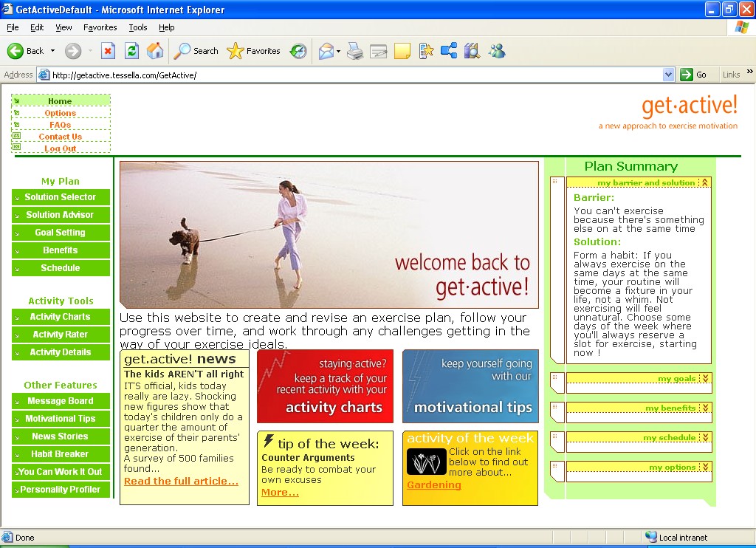Open the Back button history dropdown
The width and height of the screenshot is (756, 548).
pos(52,51)
